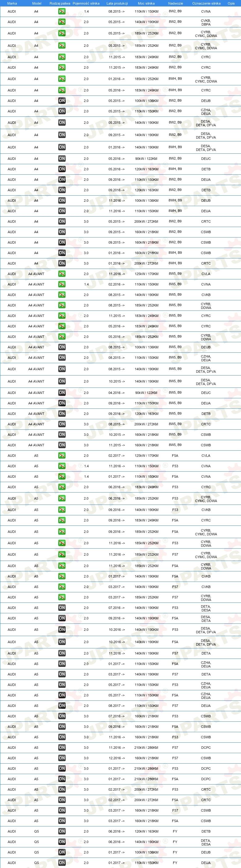Click diesel ON icon in Q5 01.2017 100kW DEUB row
Screen dimensions: 241x868
tap(62, 852)
